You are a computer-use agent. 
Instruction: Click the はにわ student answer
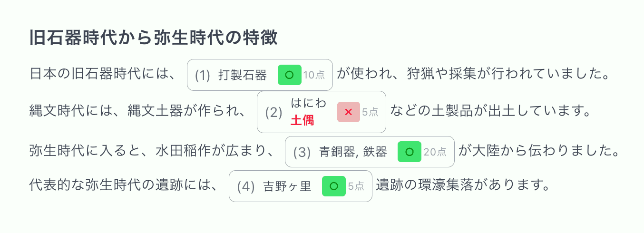pyautogui.click(x=308, y=103)
